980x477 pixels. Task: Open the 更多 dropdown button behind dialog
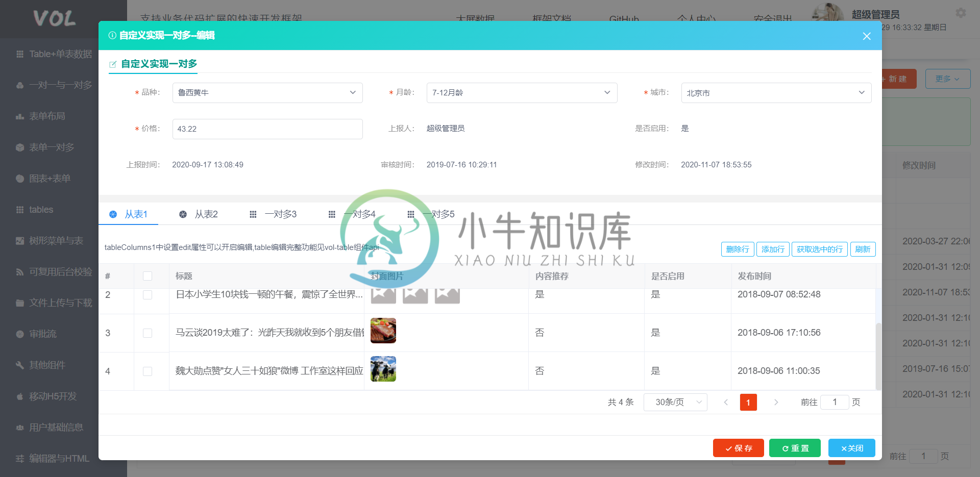[x=947, y=79]
